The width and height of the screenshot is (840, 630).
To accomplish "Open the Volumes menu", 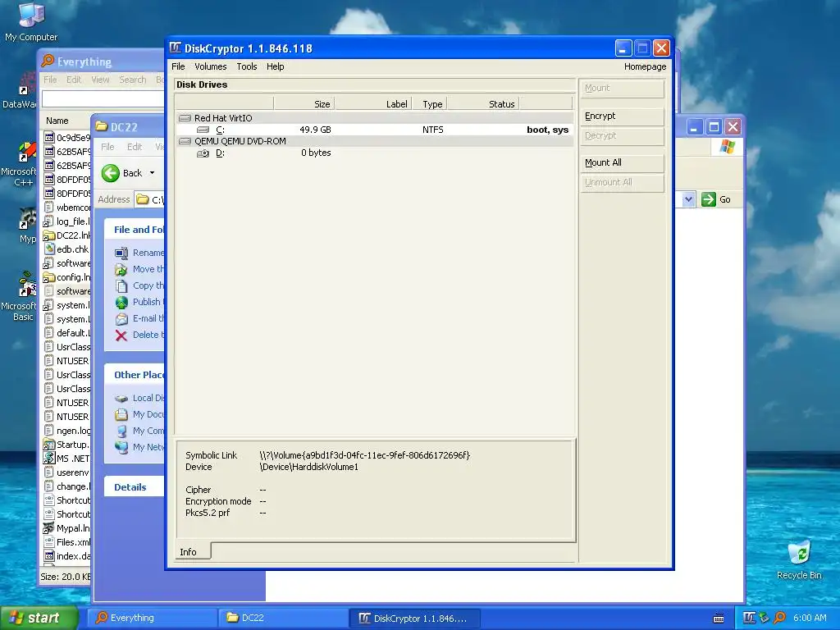I will point(211,66).
